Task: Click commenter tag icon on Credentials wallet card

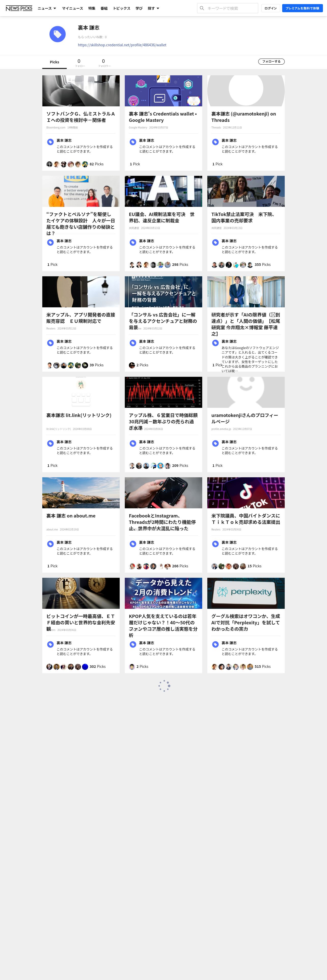Action: [x=133, y=142]
